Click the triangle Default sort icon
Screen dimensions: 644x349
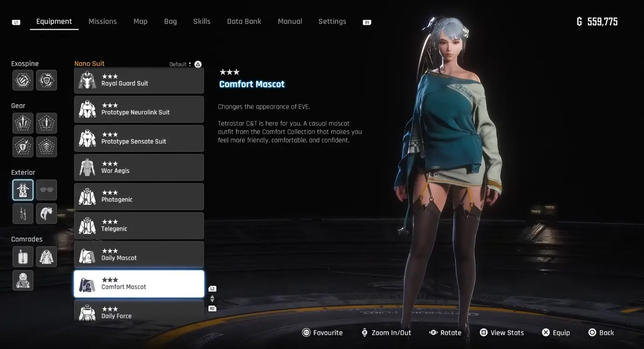[198, 64]
